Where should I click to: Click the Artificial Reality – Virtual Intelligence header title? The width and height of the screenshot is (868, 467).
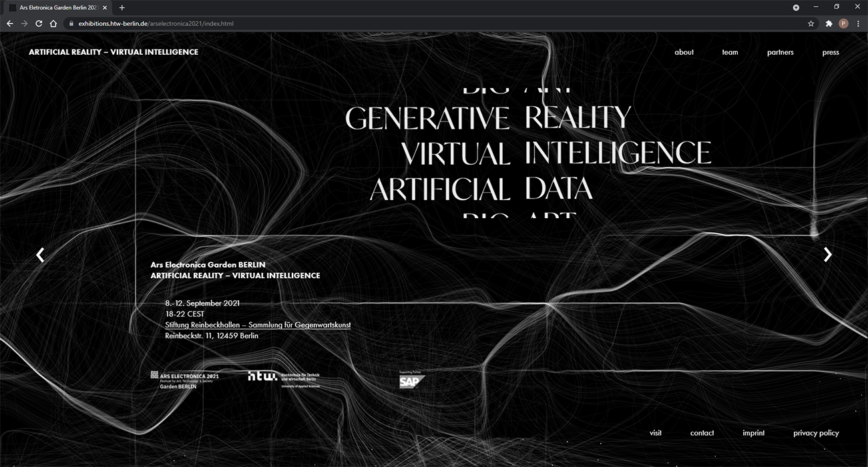coord(114,52)
